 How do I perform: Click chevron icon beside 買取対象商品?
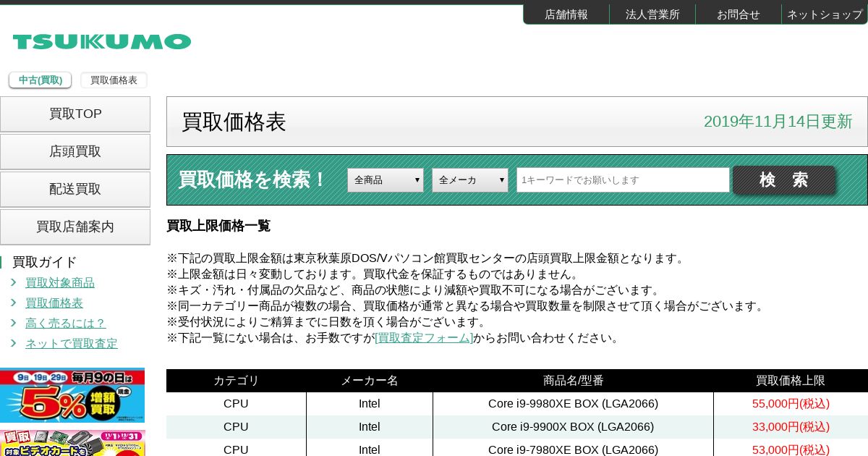[x=13, y=282]
